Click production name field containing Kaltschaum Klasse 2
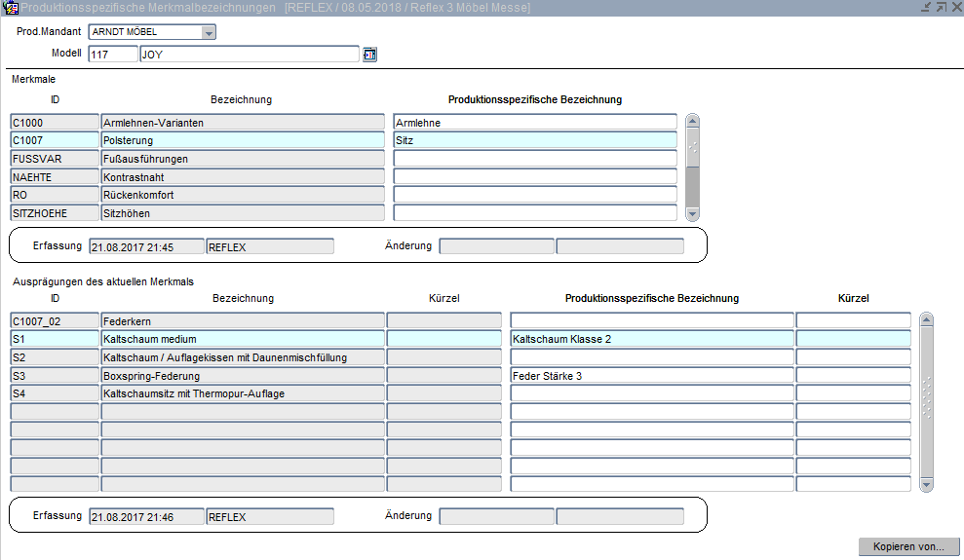This screenshot has height=560, width=964. tap(651, 339)
